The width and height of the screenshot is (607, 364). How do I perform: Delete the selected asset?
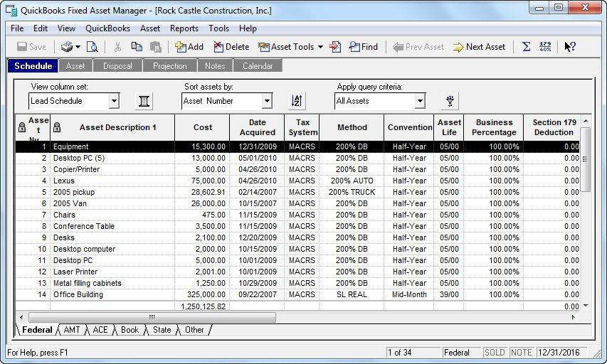pos(231,47)
